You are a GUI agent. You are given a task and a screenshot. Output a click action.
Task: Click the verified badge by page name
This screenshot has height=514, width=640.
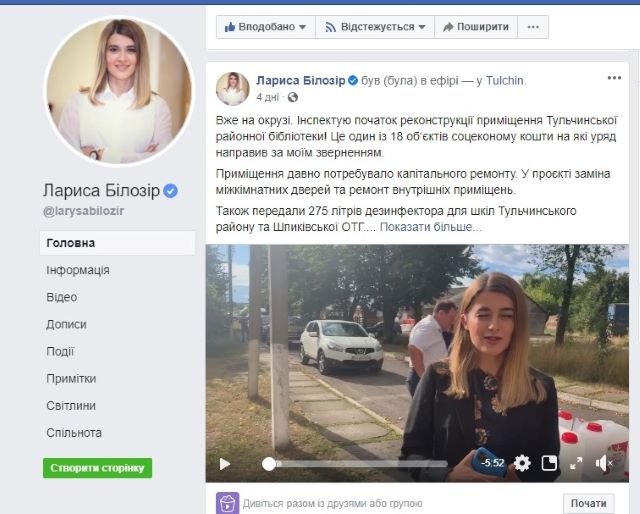point(171,191)
